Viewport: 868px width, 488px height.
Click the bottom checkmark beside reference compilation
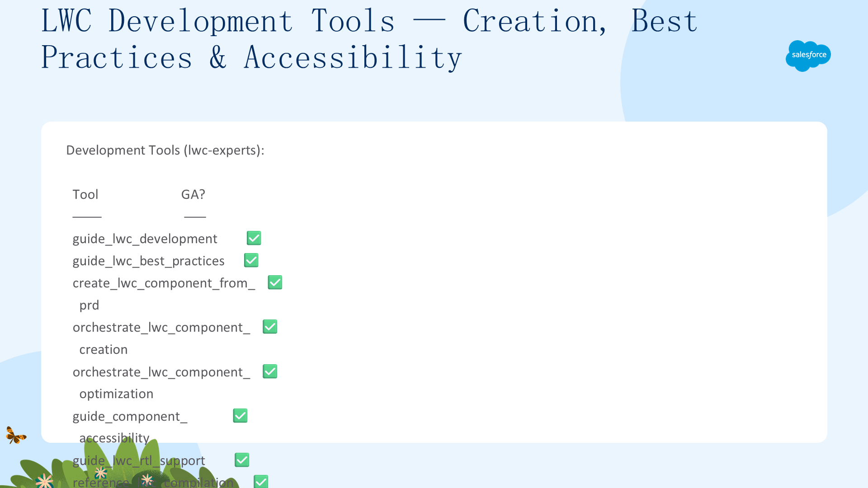(261, 482)
